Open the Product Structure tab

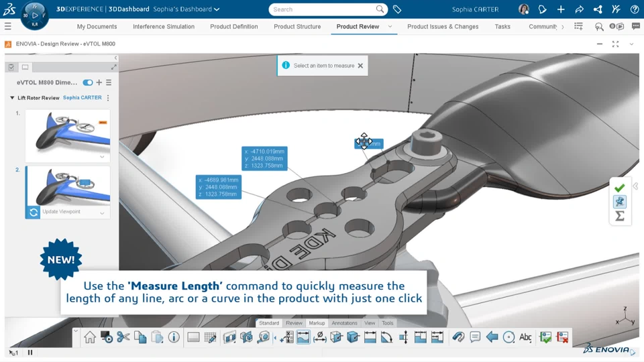[x=297, y=26]
